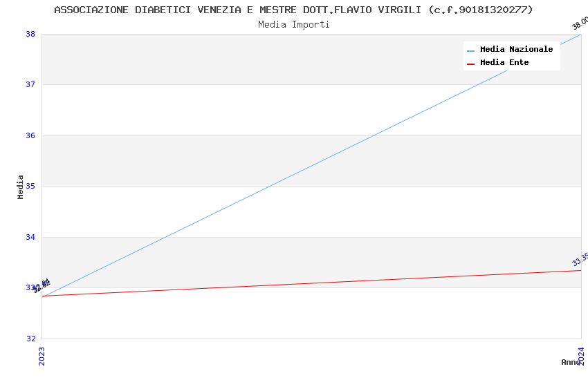Select the 'Media Nazionale' legend label
Viewport: 588px width, 380px height.
point(516,49)
